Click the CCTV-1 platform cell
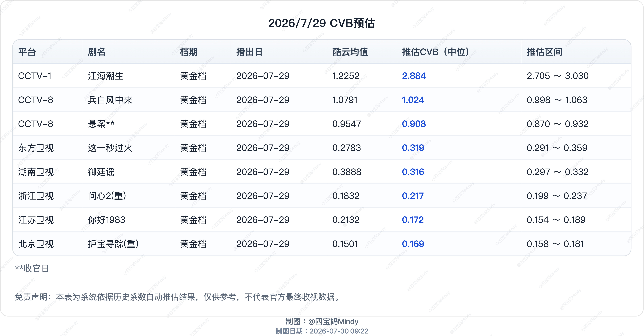644x336 pixels. pos(35,76)
